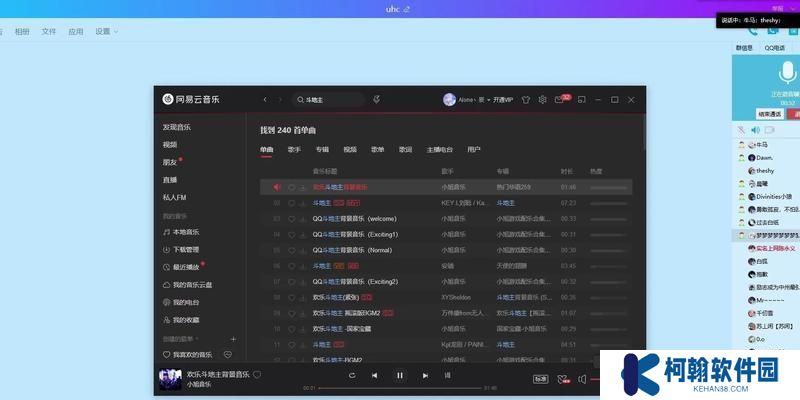Switch to mini player mode icon
Image resolution: width=800 pixels, height=400 pixels.
[x=582, y=100]
